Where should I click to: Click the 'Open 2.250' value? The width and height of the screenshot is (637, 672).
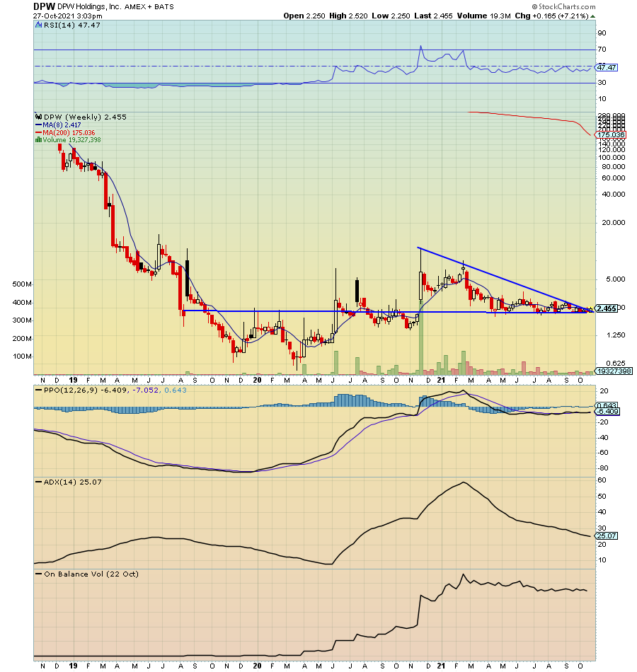(304, 16)
